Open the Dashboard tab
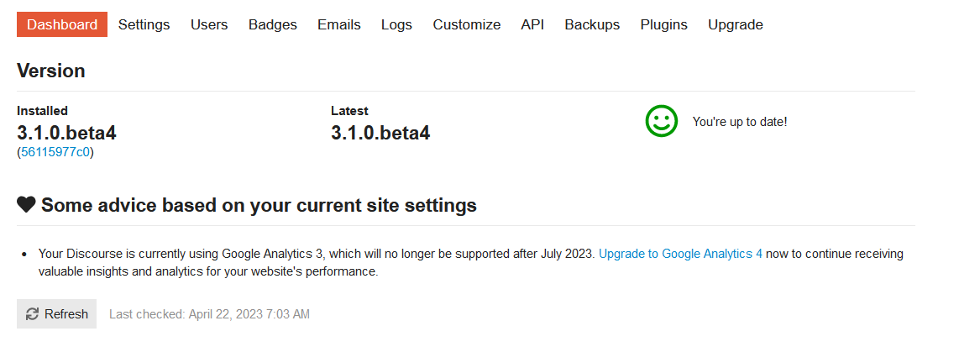The height and width of the screenshot is (347, 980). click(x=62, y=24)
